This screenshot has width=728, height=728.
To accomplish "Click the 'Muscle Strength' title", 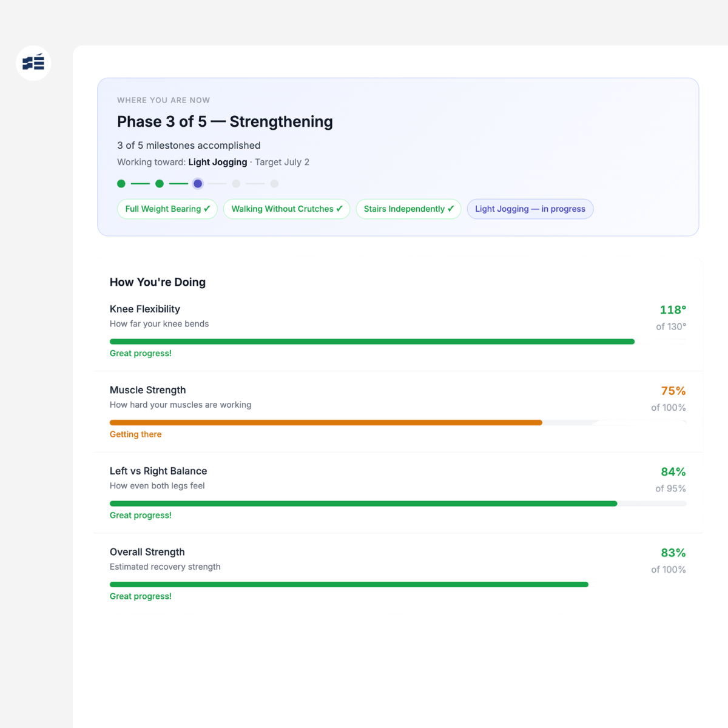I will pyautogui.click(x=148, y=390).
